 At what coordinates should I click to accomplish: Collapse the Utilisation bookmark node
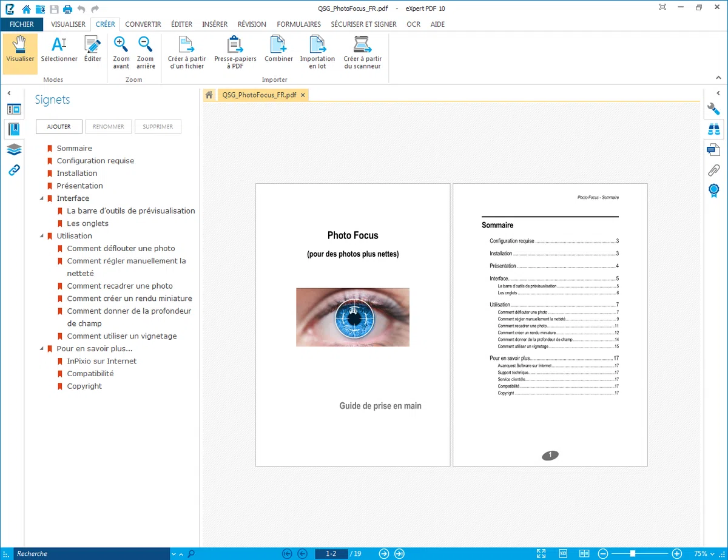click(41, 236)
